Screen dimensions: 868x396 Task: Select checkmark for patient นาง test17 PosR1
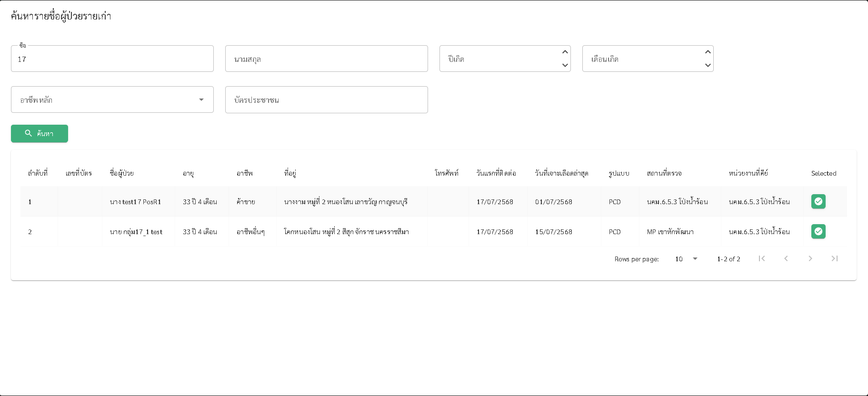coord(818,202)
